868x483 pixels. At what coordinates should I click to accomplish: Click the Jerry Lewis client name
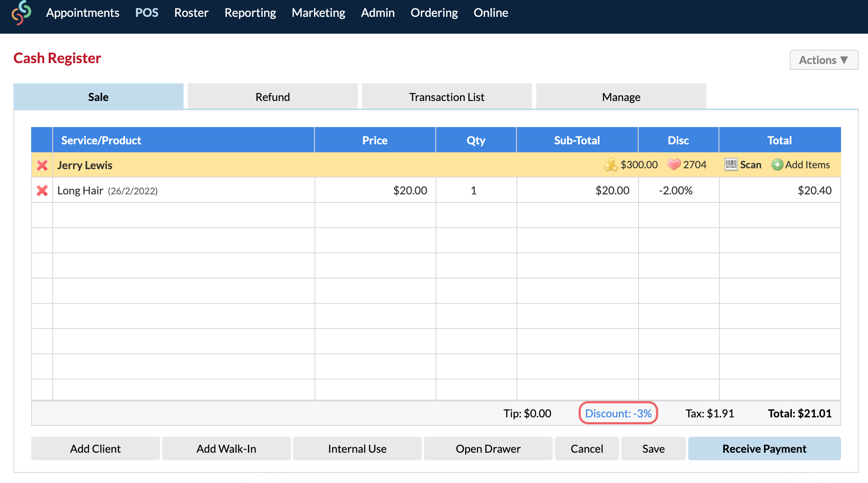[85, 165]
